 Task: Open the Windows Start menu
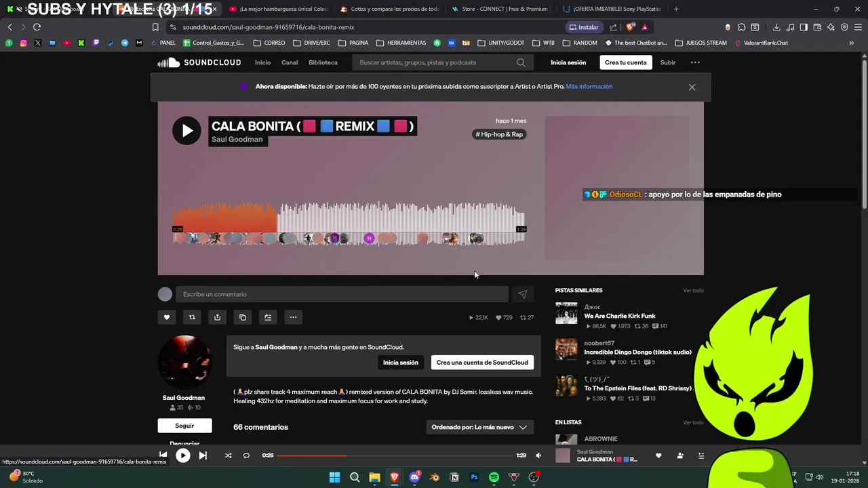335,477
